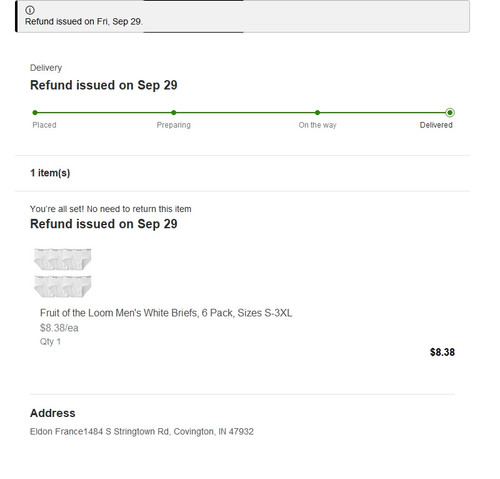Click the Delivered circle marker
The width and height of the screenshot is (500, 479).
click(x=450, y=113)
